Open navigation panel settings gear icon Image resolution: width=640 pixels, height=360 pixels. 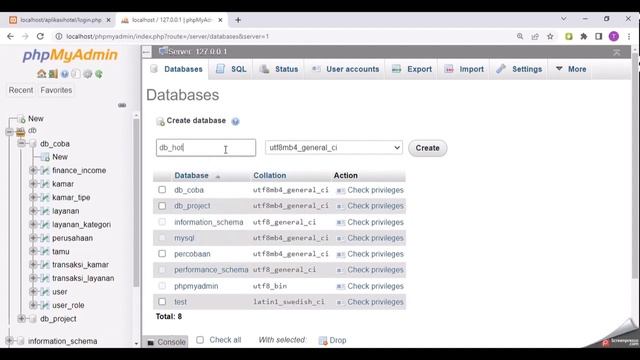tap(87, 74)
